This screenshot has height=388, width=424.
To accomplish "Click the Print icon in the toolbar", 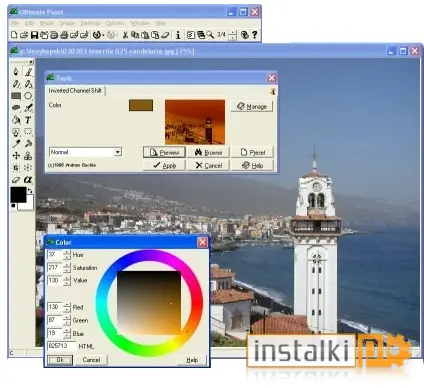I will click(x=64, y=35).
